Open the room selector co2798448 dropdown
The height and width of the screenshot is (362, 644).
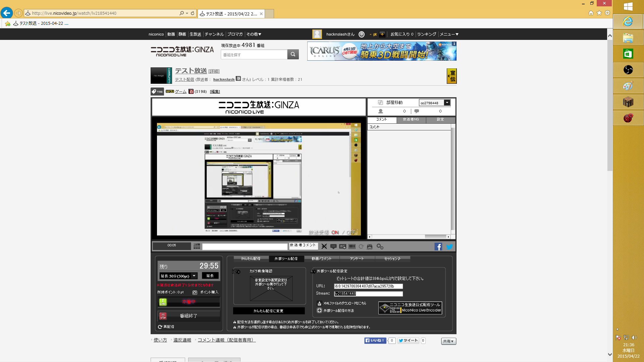pos(447,103)
